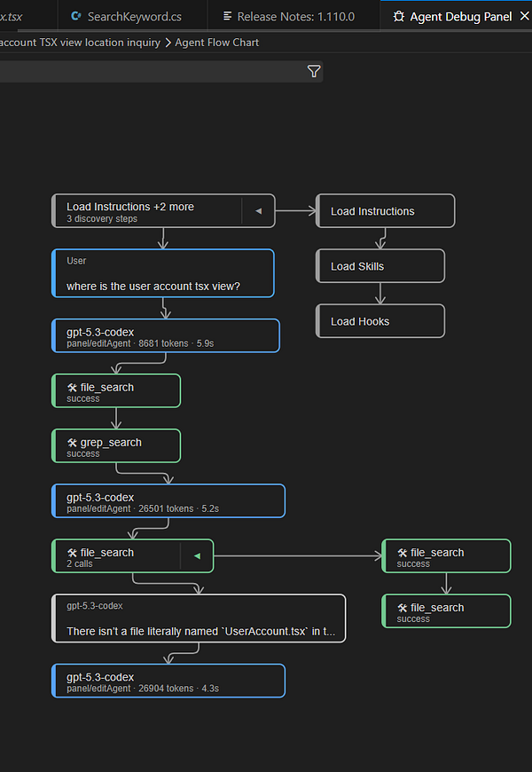Select the Load Hooks node
The width and height of the screenshot is (532, 772).
(380, 321)
